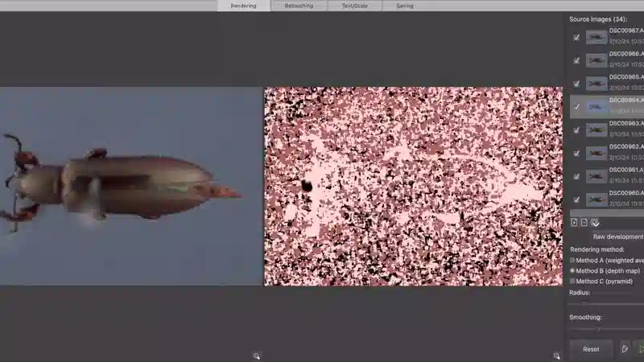
Task: Choose Method C (pyramid) rendering option
Action: (x=572, y=282)
